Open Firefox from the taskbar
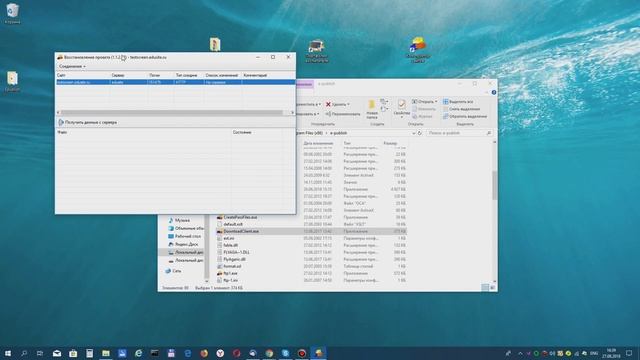Screen dimensions: 640x360 coord(204,353)
